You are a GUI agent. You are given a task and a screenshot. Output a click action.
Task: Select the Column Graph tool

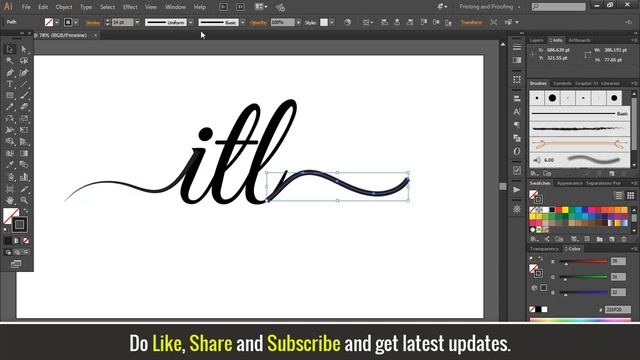click(24, 177)
